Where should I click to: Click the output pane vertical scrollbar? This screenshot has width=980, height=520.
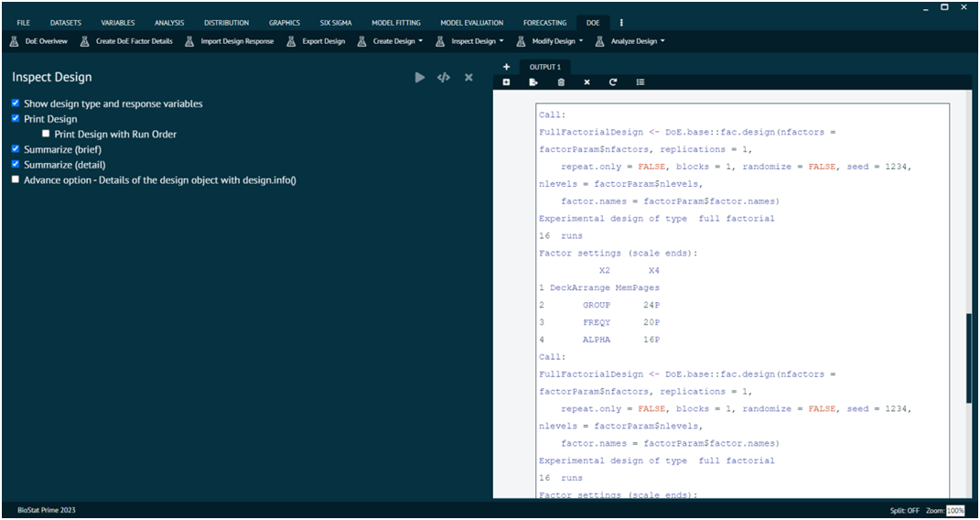click(x=969, y=357)
